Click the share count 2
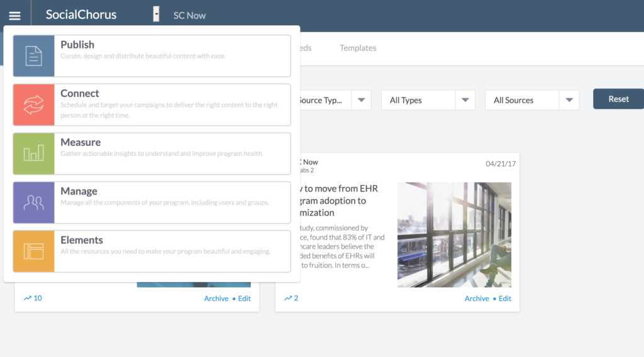 point(296,298)
